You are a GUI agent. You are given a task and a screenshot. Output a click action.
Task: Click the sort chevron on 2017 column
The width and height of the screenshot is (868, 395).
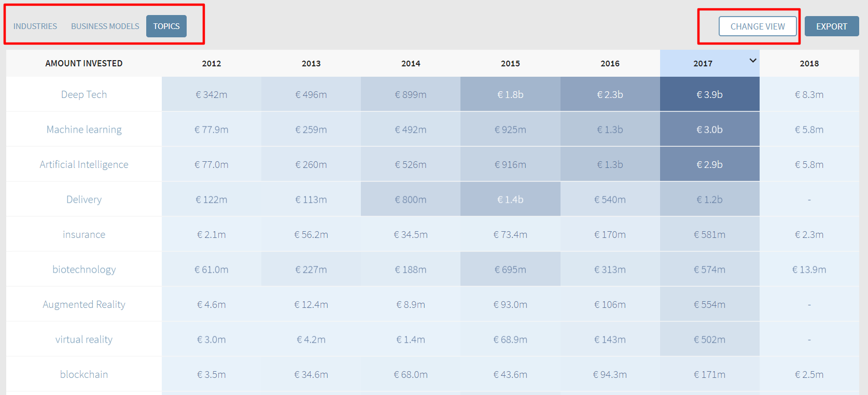tap(752, 61)
